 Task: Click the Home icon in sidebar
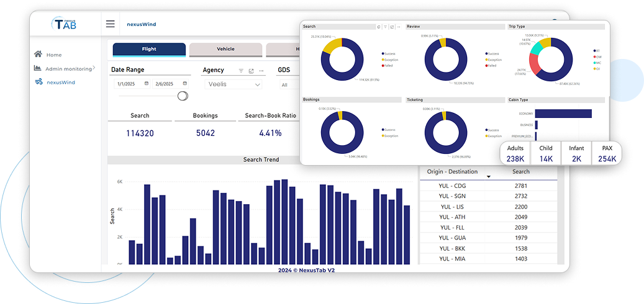point(39,55)
